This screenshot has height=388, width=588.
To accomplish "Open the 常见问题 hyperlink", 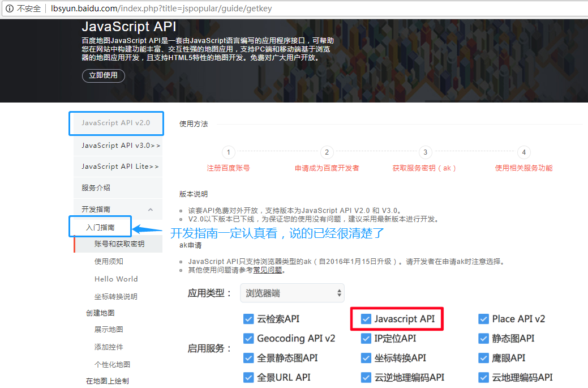I will click(268, 270).
